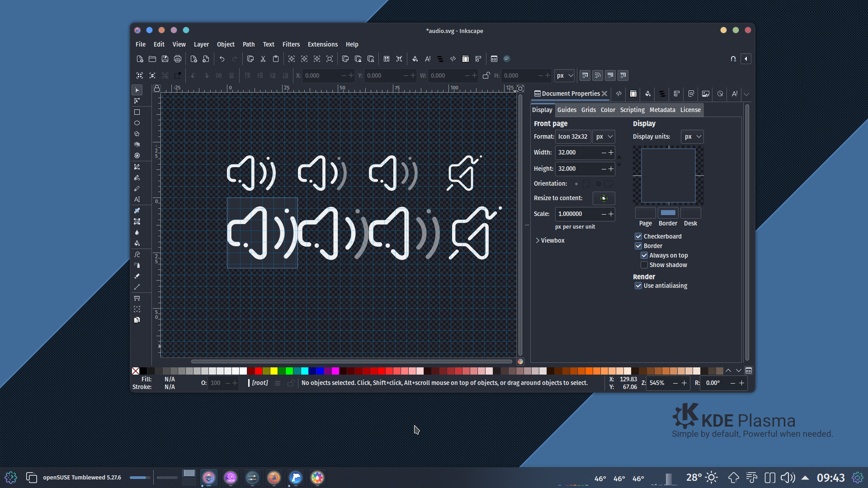Toggle the layer lock icon in the status bar
Image resolution: width=868 pixels, height=488 pixels.
(291, 383)
